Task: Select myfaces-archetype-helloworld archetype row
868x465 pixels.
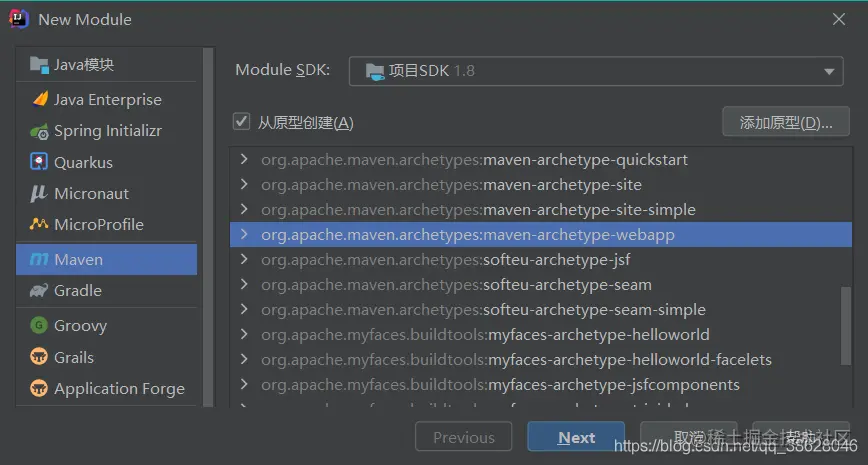Action: [x=541, y=334]
